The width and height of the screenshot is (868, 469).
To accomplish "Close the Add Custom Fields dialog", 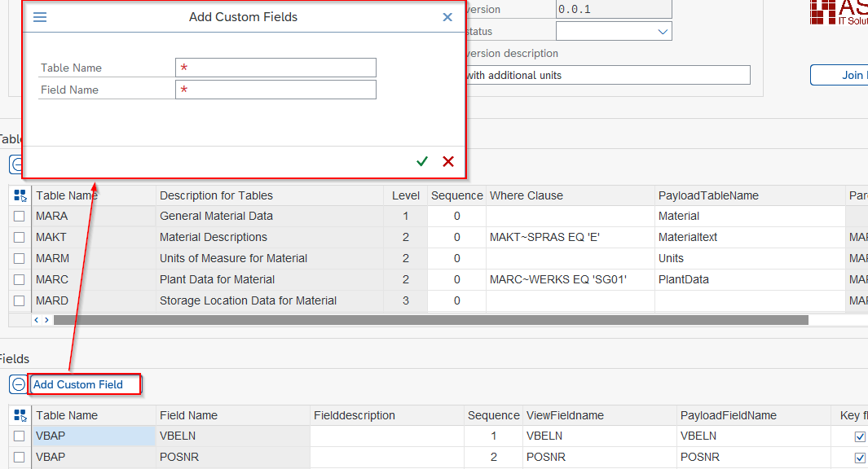I will click(447, 17).
